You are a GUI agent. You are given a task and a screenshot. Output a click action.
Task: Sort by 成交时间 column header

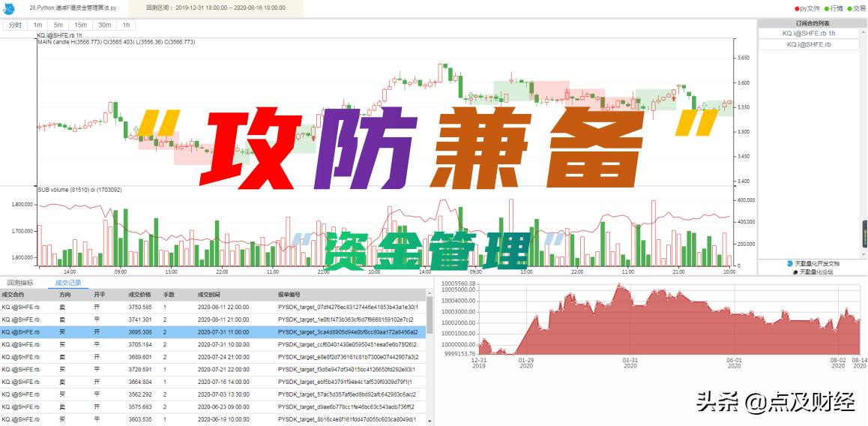(209, 295)
